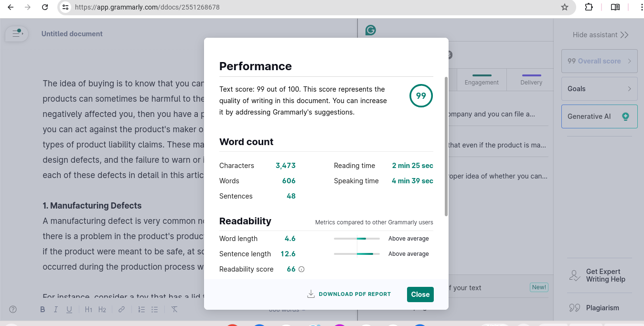644x326 pixels.
Task: Click Speaking time 4 min 39 sec
Action: tap(413, 181)
